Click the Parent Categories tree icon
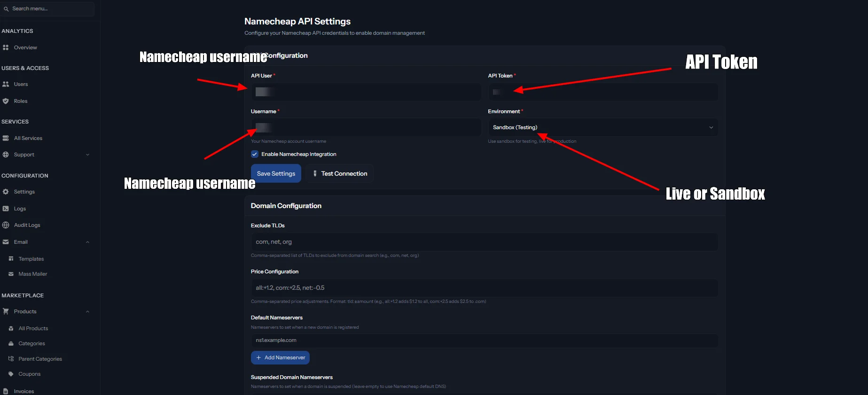 [x=11, y=359]
